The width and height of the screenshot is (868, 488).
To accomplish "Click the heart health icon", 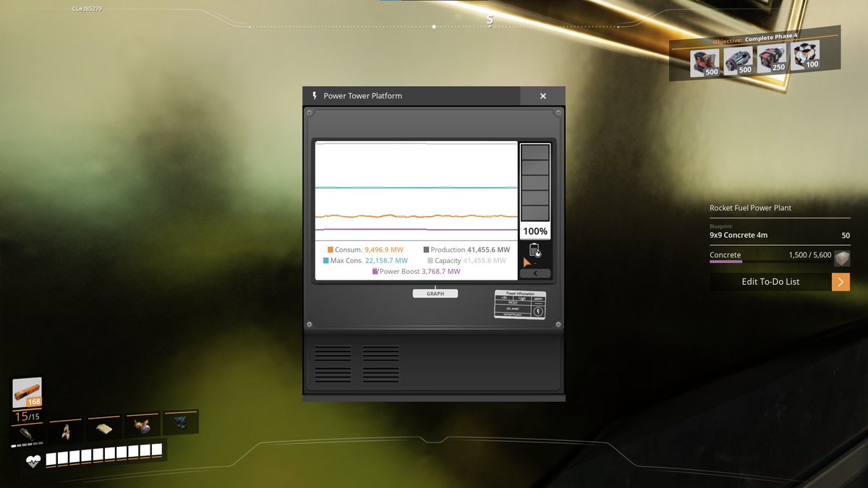I will point(33,461).
